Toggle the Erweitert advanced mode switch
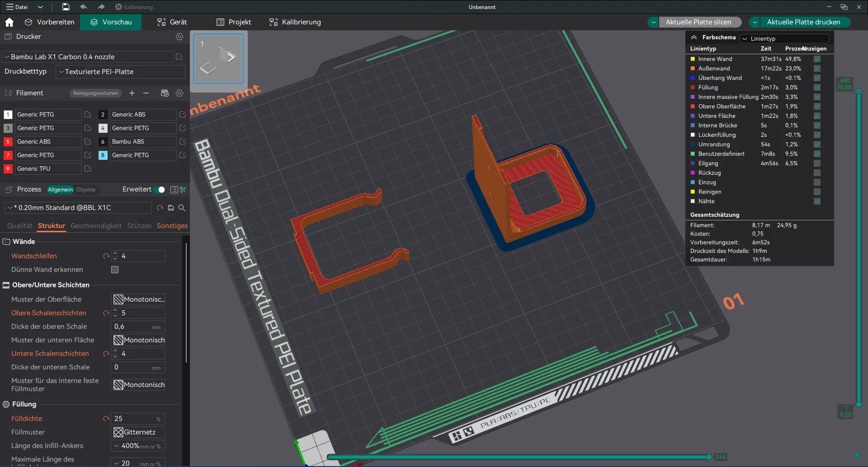This screenshot has height=467, width=868. coord(159,190)
